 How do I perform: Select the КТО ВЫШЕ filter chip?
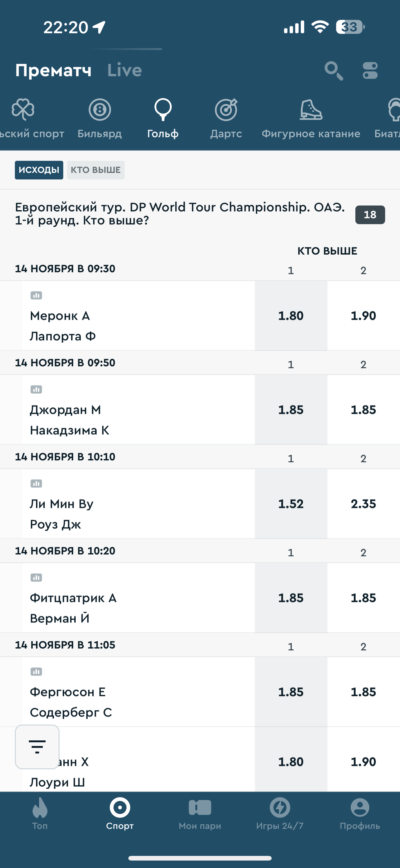96,170
